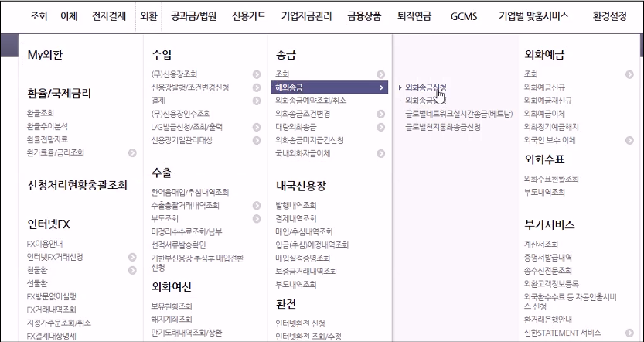Expand arrow beside 인터넷FX거래신청
Screen dimensions: 644x342
pyautogui.click(x=132, y=257)
